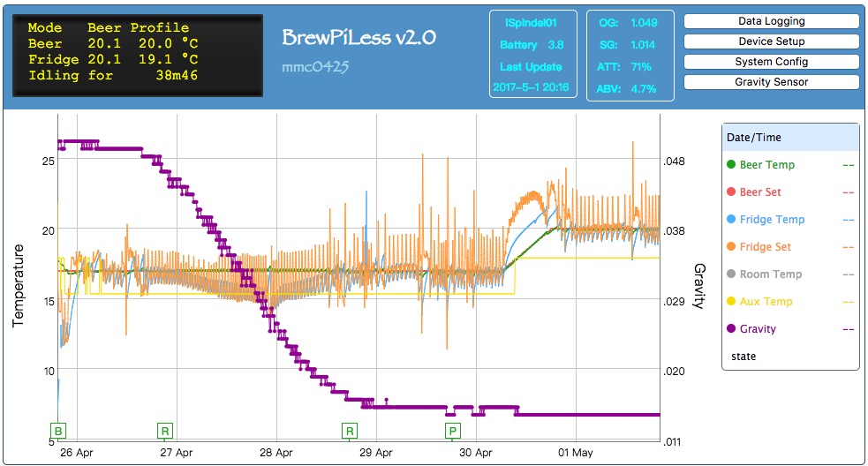Click the Last Update label
The width and height of the screenshot is (868, 466).
tap(531, 67)
